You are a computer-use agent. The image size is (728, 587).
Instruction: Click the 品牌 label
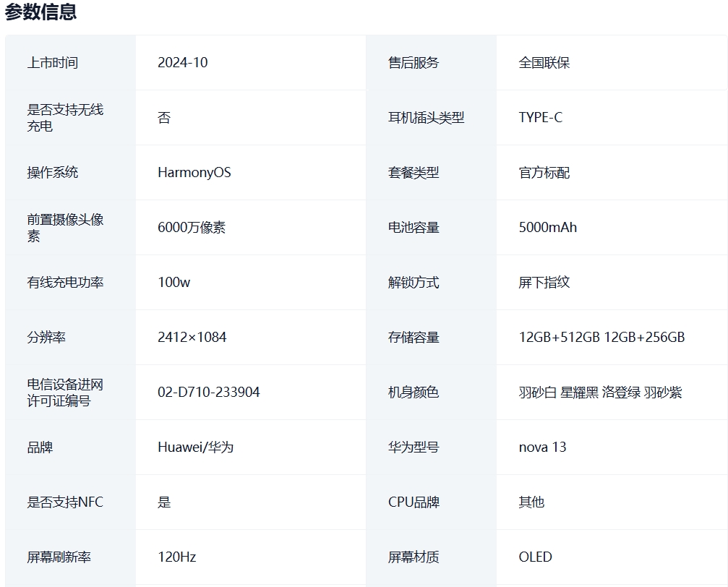[x=40, y=447]
